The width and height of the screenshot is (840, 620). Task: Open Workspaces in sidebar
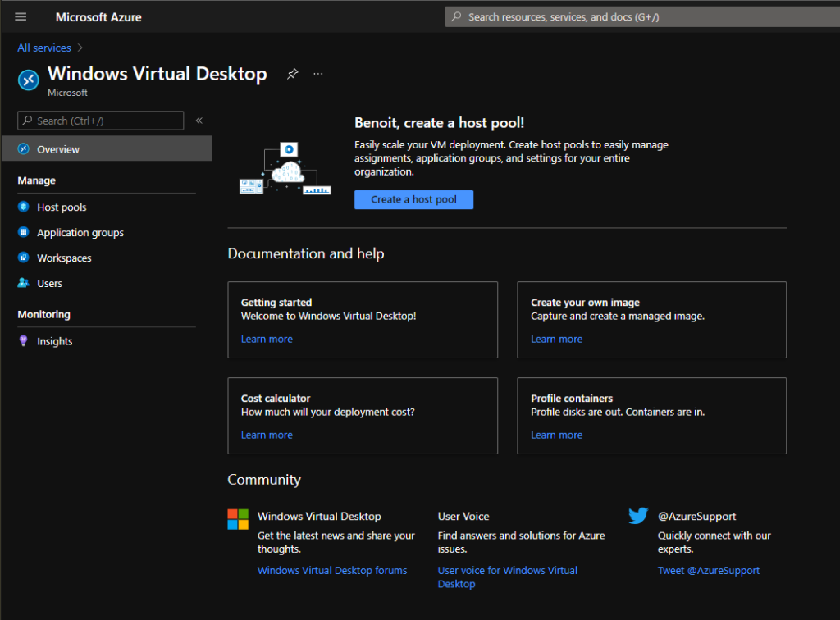point(64,258)
